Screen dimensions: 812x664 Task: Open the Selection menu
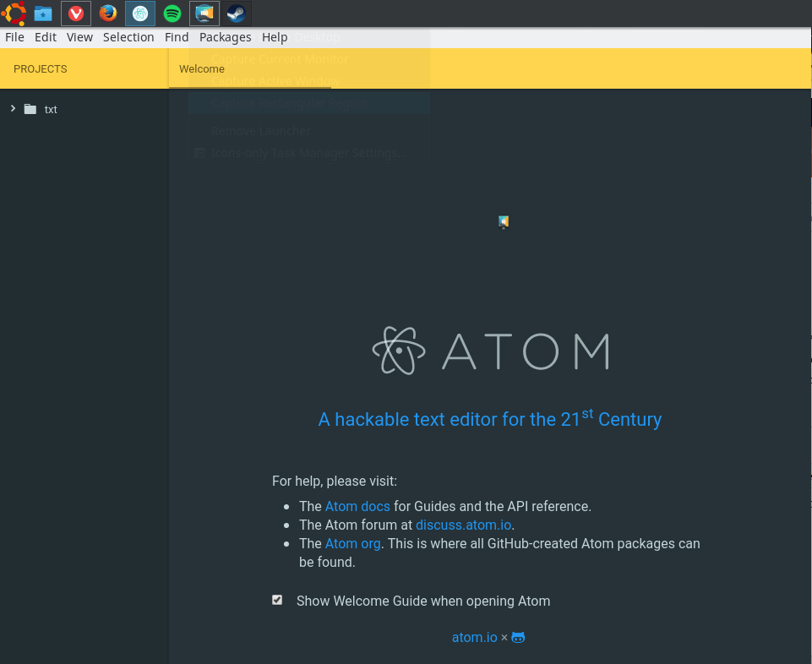click(128, 37)
